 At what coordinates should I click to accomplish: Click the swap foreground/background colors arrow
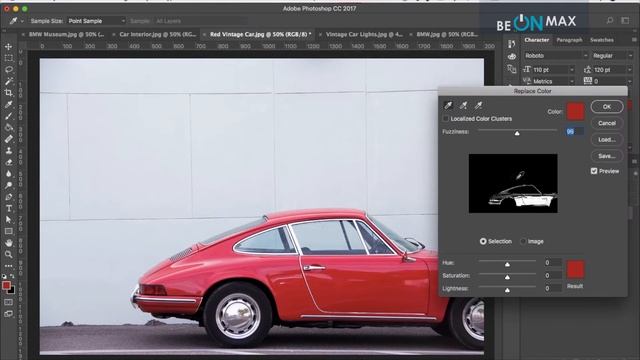(12, 276)
